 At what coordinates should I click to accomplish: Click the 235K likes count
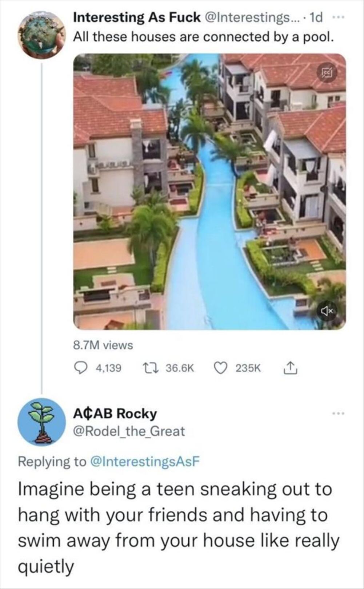tap(248, 368)
